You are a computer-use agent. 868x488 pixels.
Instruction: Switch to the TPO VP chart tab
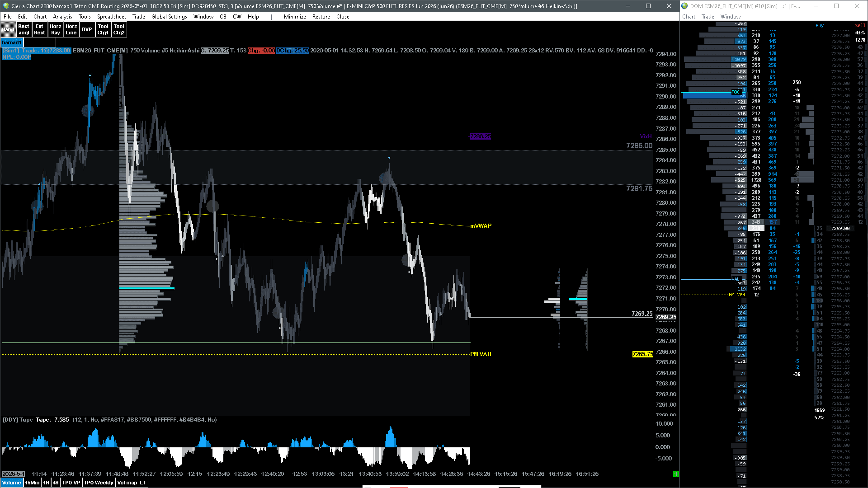pyautogui.click(x=71, y=483)
